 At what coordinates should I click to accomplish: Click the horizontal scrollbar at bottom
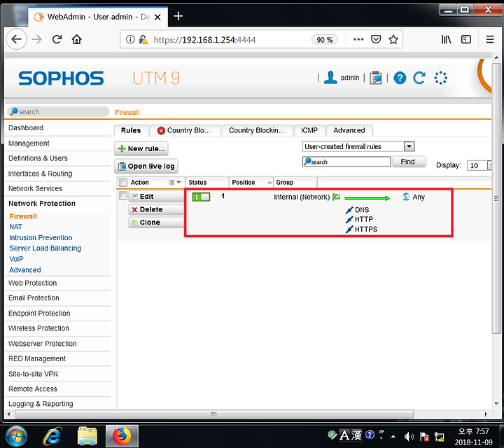coord(214,414)
